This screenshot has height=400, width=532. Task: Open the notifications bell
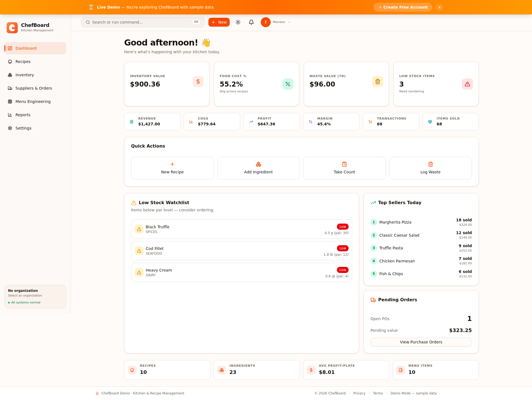click(x=251, y=22)
